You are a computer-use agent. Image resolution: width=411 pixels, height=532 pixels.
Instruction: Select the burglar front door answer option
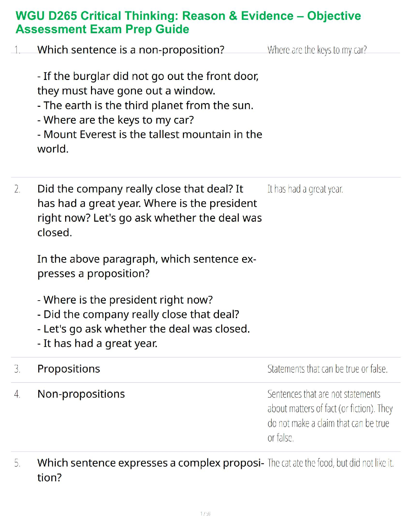pyautogui.click(x=148, y=83)
